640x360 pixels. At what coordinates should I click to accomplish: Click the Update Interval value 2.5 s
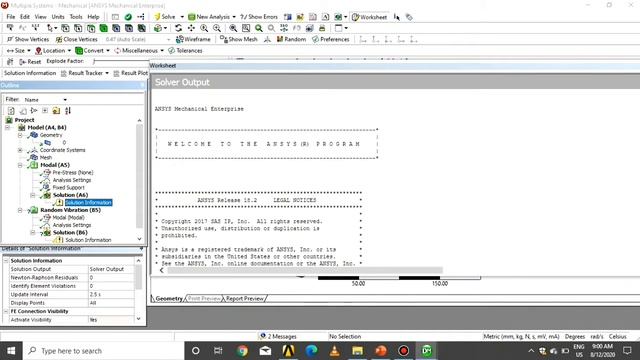[x=111, y=294]
